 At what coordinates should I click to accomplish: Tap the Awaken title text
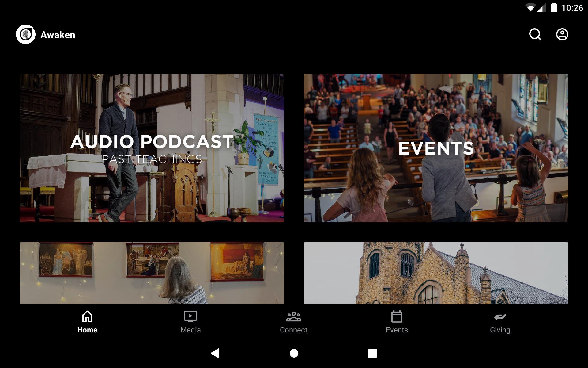coord(58,35)
